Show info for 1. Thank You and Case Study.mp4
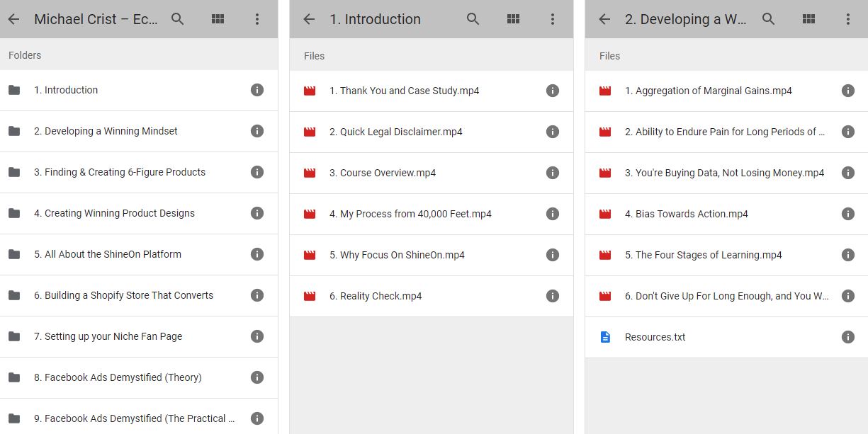Screen dimensions: 868x434 [553, 91]
